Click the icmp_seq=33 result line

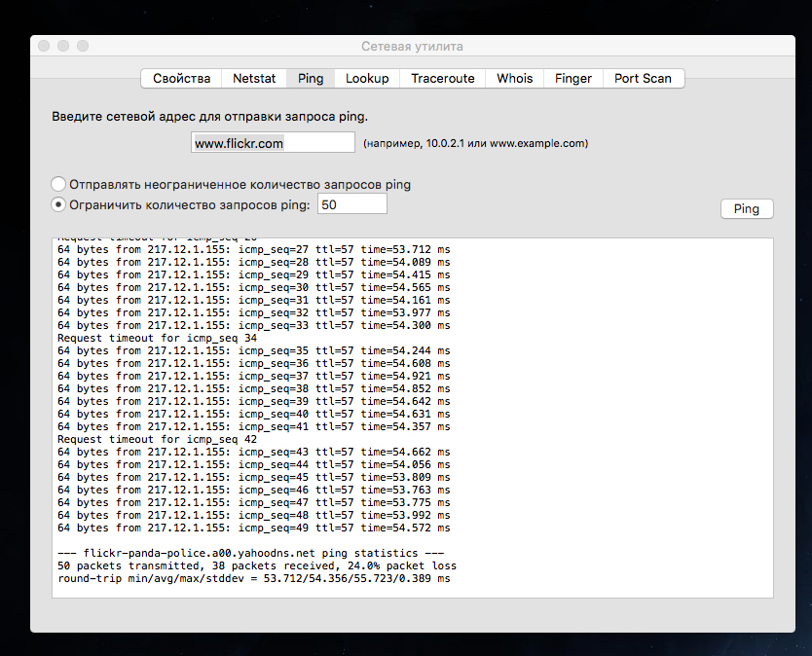(x=254, y=326)
